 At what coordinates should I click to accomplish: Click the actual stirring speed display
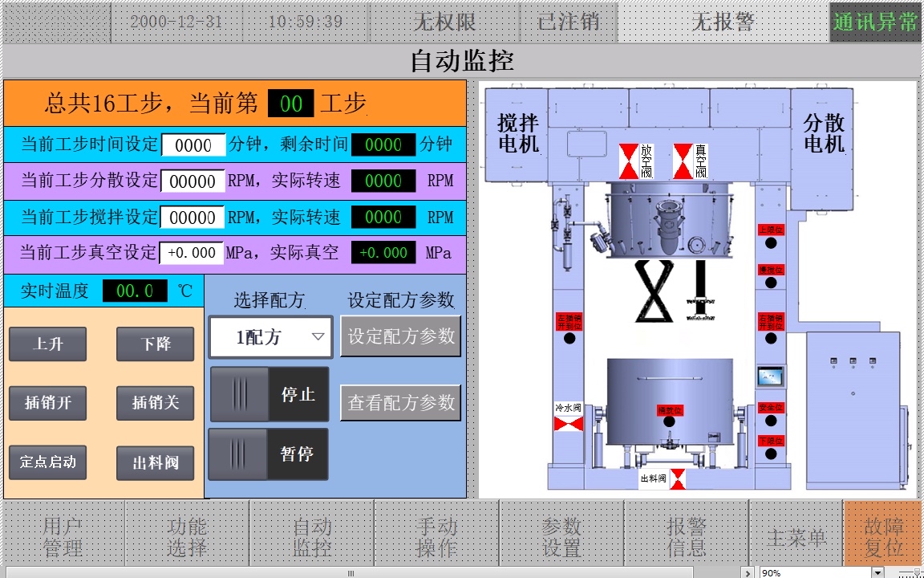383,217
